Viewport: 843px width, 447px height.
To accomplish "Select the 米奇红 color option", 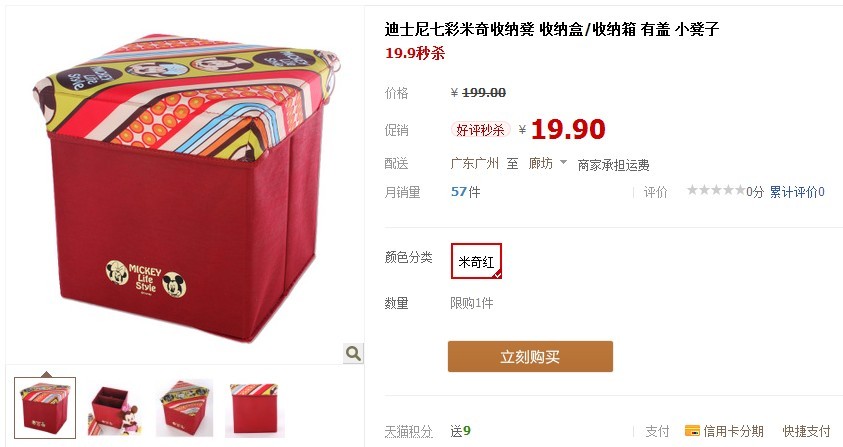I will coord(476,261).
